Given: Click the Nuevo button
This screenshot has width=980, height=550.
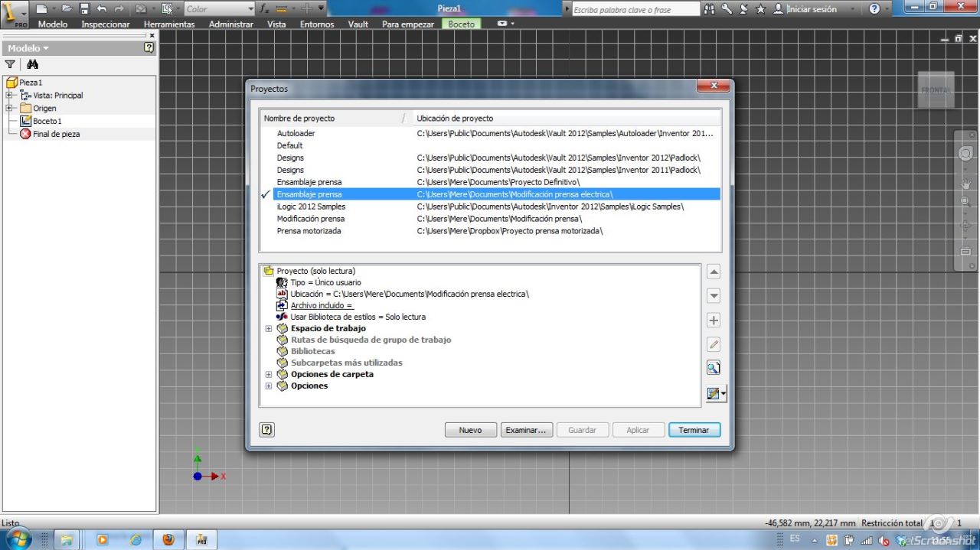Looking at the screenshot, I should click(x=471, y=430).
